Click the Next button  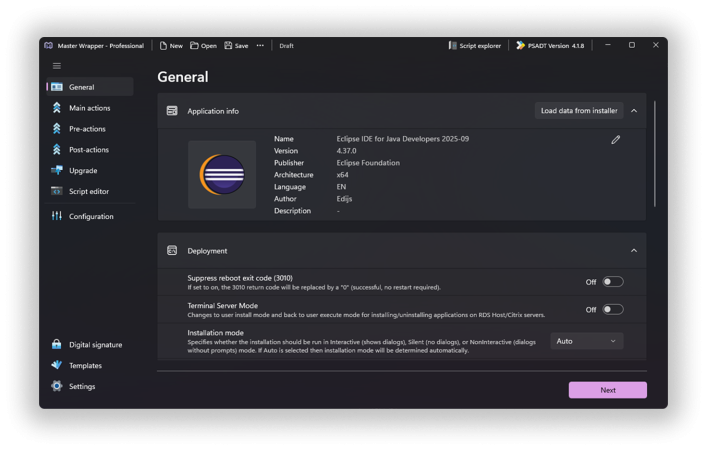coord(607,390)
